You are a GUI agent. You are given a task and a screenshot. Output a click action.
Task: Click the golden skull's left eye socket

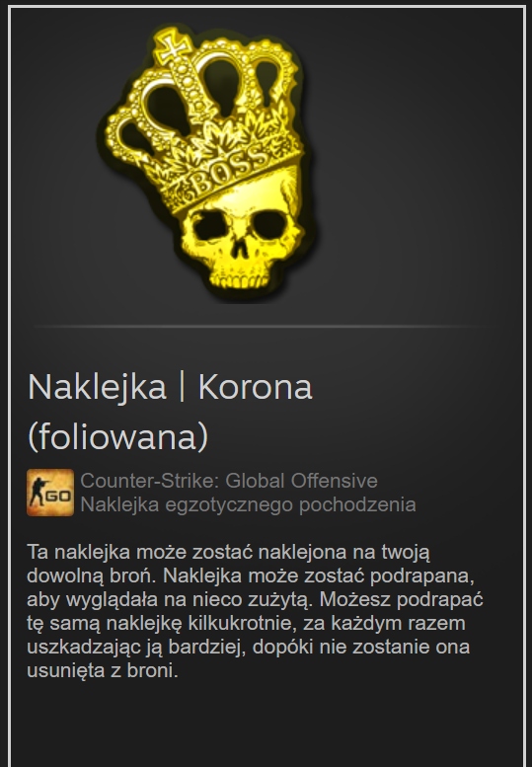click(208, 227)
